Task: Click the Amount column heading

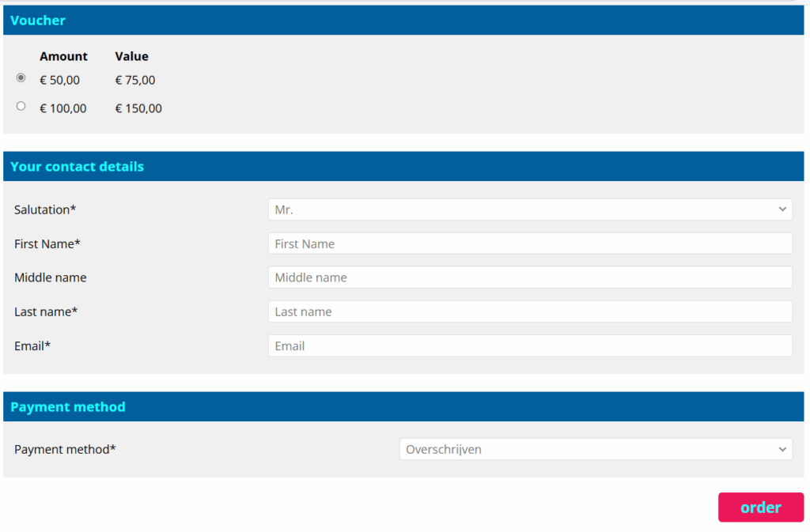Action: (63, 56)
